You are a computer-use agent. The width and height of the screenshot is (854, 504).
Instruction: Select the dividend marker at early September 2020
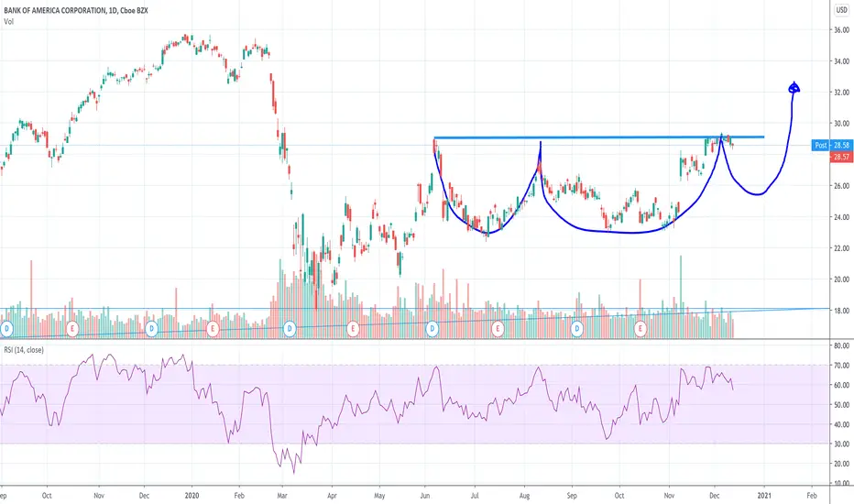coord(576,329)
